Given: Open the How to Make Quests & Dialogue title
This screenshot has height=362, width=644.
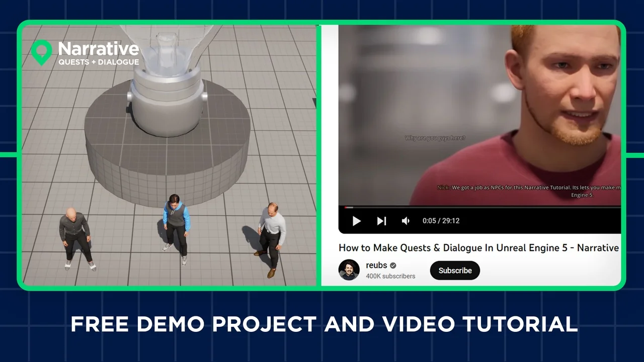Looking at the screenshot, I should click(478, 247).
